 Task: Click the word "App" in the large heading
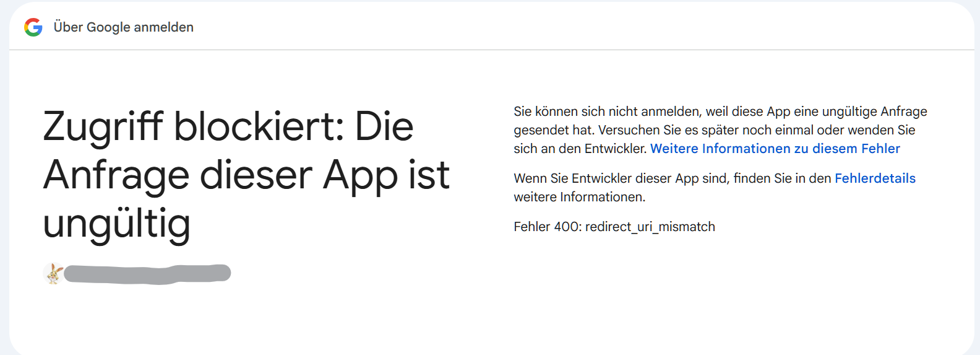[359, 175]
